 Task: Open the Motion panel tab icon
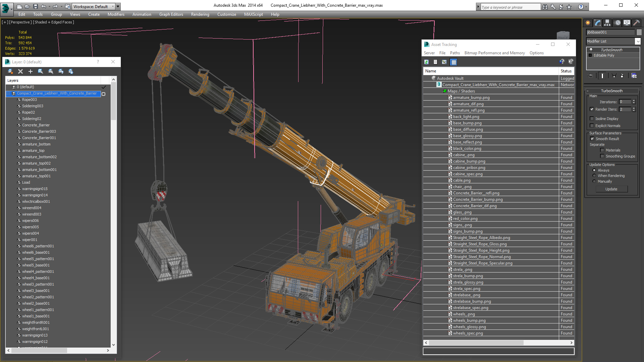click(617, 23)
